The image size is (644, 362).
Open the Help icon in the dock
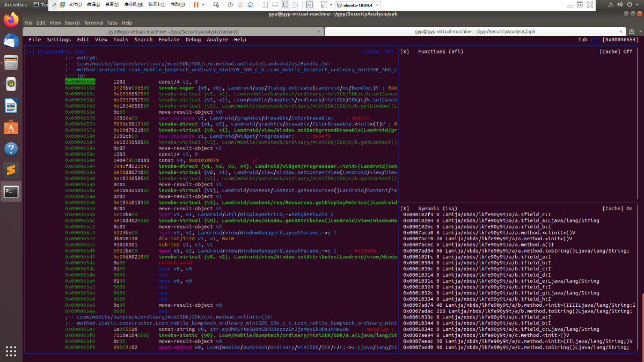pos(11,149)
